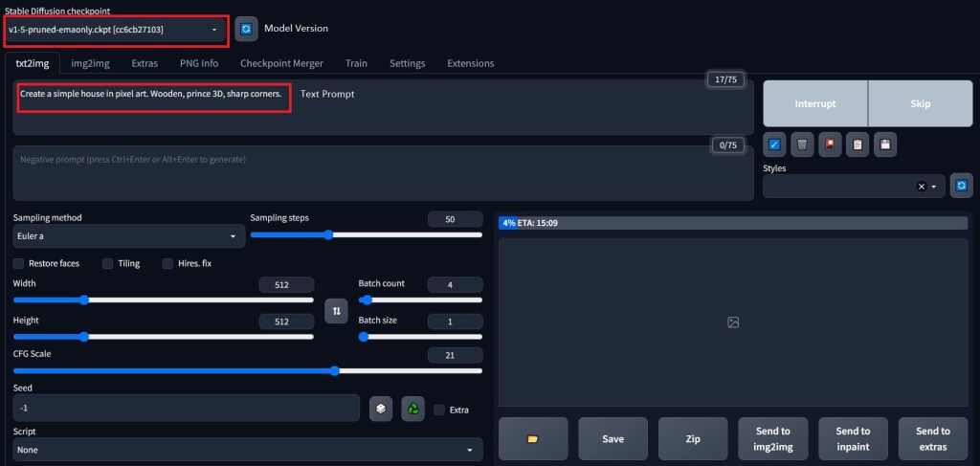This screenshot has height=466, width=980.
Task: Click the Batch size slider
Action: tap(420, 337)
